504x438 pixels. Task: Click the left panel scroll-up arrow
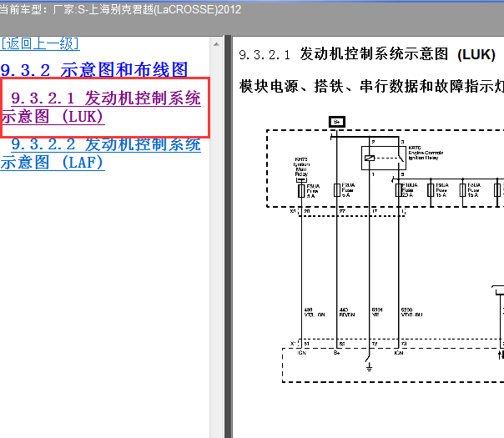216,44
